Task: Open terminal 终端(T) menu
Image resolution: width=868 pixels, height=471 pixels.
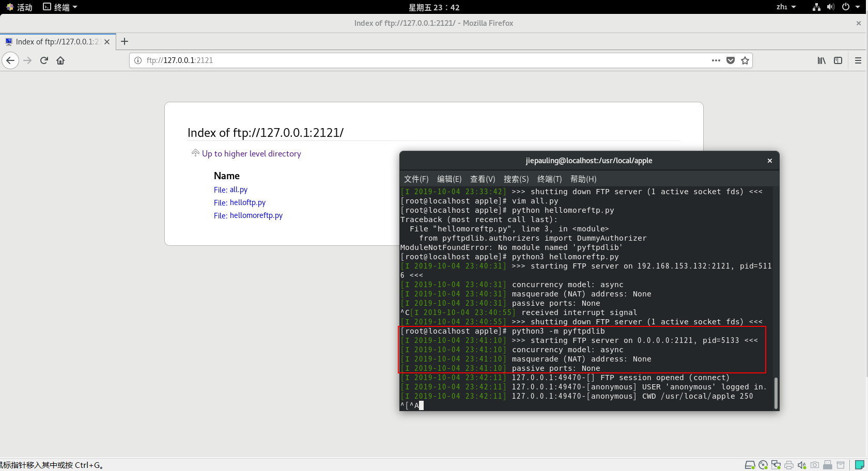Action: (x=550, y=179)
